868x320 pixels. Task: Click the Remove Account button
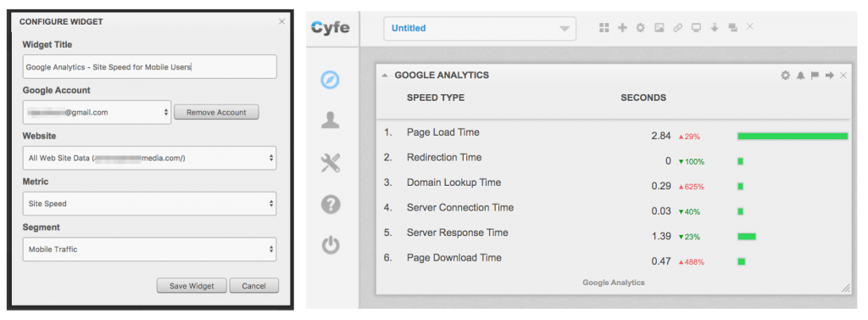pyautogui.click(x=216, y=112)
